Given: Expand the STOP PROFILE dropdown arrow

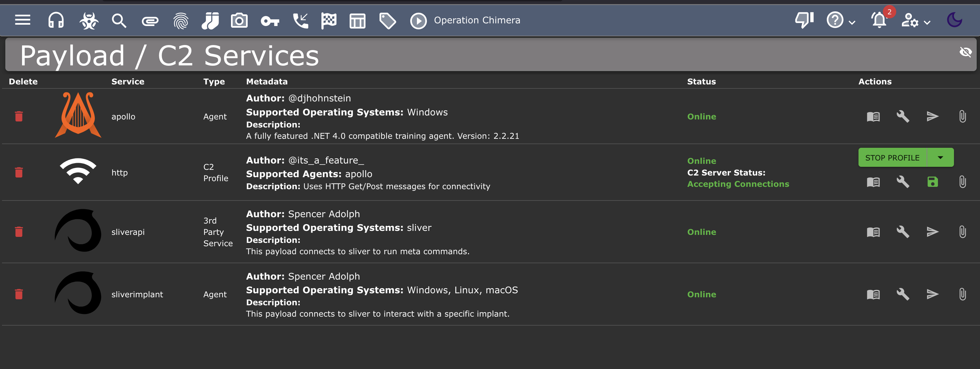Looking at the screenshot, I should (940, 157).
